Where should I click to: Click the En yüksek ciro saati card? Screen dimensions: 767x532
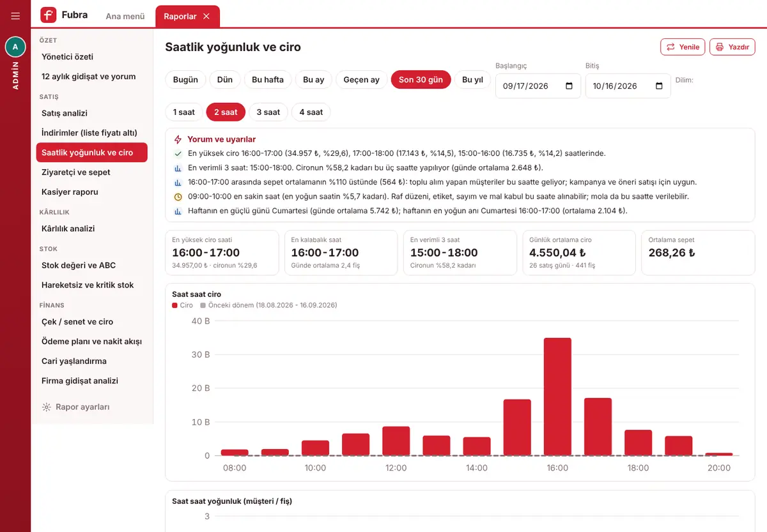(x=222, y=253)
